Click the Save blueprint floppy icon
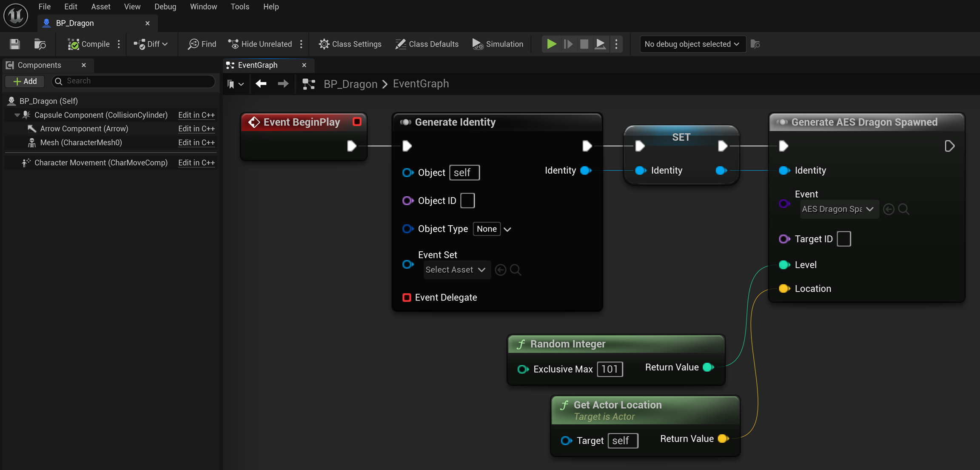Screen dimensions: 980x470 (15, 44)
